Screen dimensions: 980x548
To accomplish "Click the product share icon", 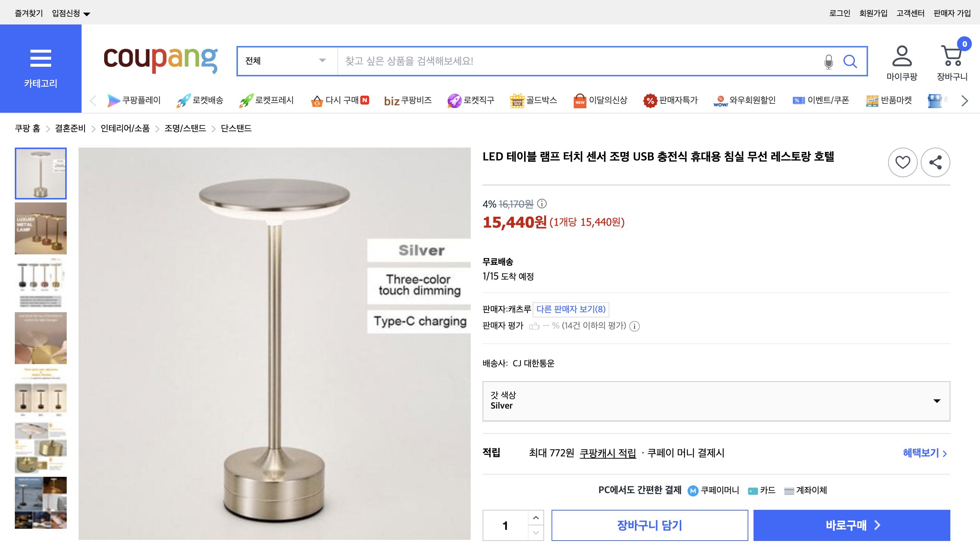I will click(x=935, y=162).
